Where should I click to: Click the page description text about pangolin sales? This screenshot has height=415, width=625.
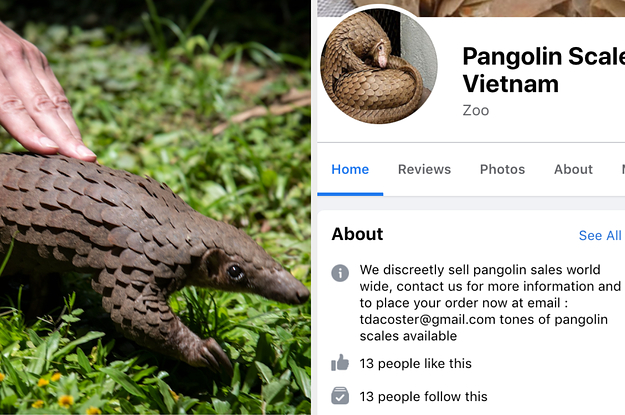[x=490, y=303]
